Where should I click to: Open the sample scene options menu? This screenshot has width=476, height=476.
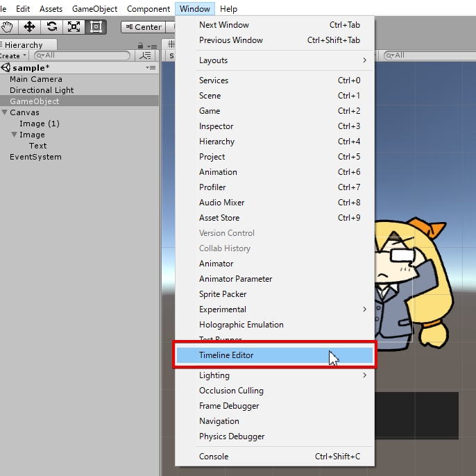point(151,67)
